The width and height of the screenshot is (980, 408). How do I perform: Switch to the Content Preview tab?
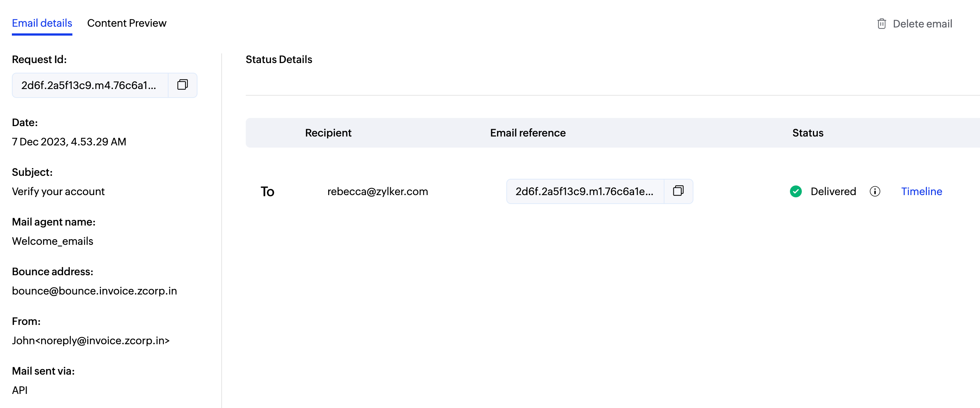(x=127, y=23)
